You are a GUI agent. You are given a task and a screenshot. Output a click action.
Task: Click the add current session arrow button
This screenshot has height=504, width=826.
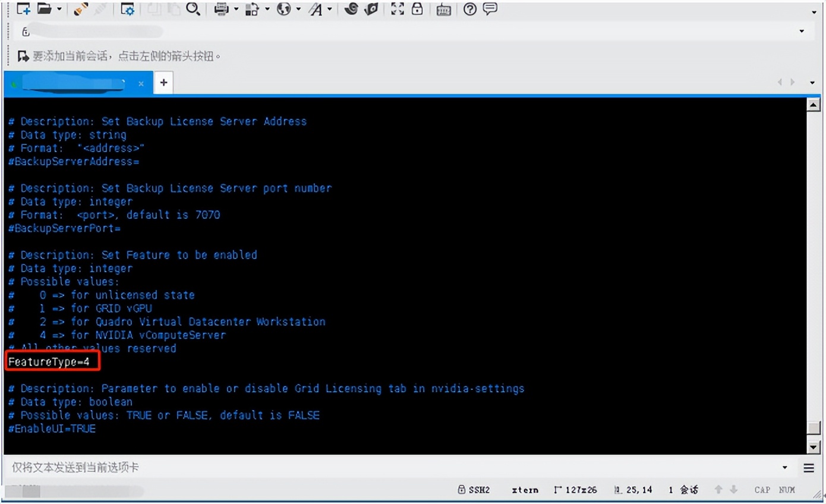[23, 56]
